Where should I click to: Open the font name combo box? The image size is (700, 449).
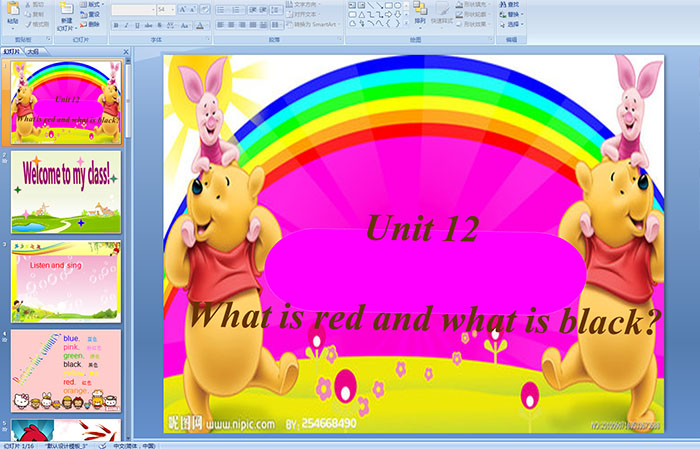(133, 9)
